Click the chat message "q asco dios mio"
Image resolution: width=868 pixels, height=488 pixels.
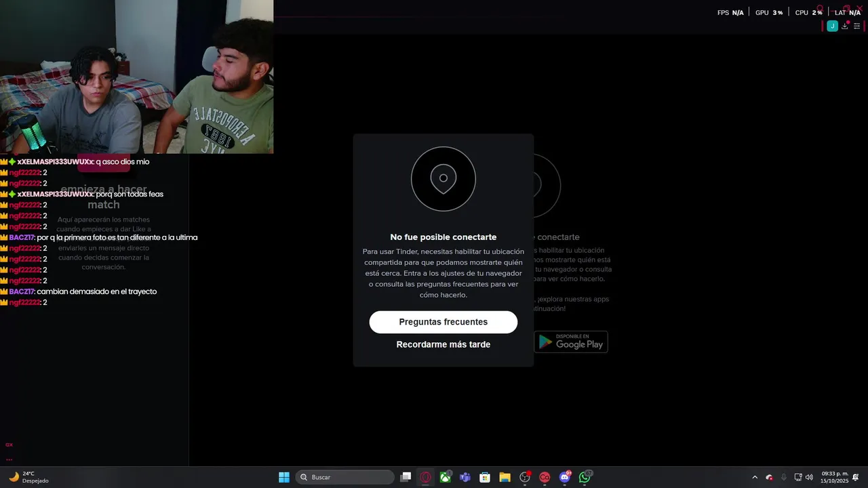123,162
